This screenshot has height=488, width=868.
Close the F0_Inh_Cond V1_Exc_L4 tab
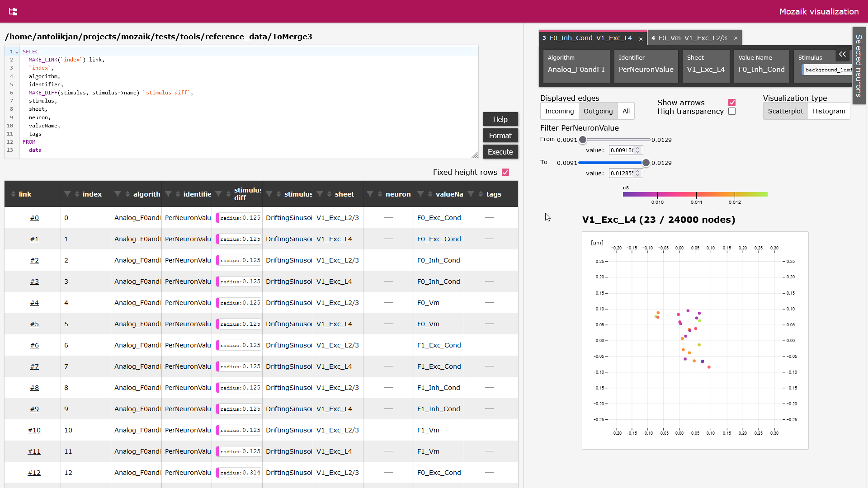tap(641, 39)
